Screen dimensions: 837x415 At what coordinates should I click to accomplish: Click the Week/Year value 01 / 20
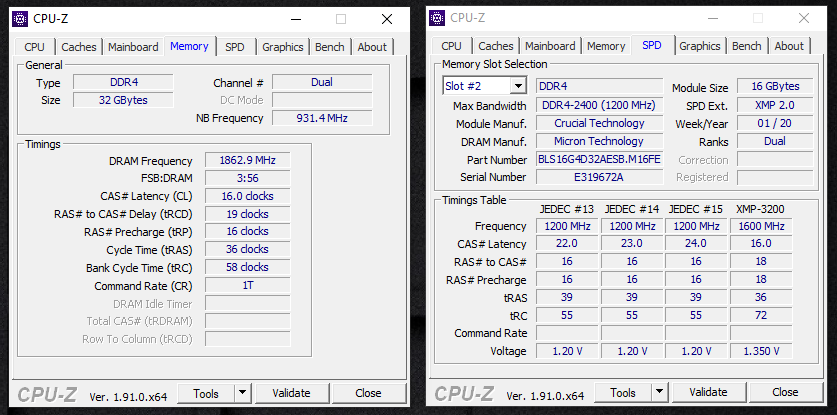775,123
